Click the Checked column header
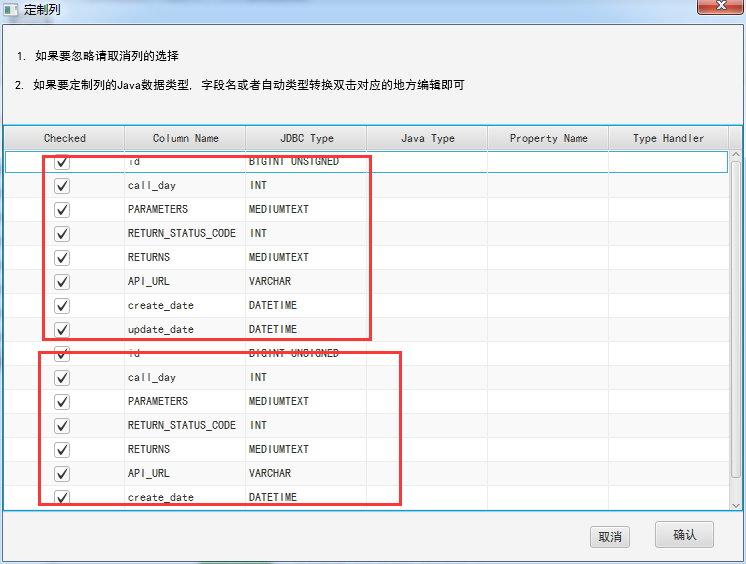 point(65,138)
